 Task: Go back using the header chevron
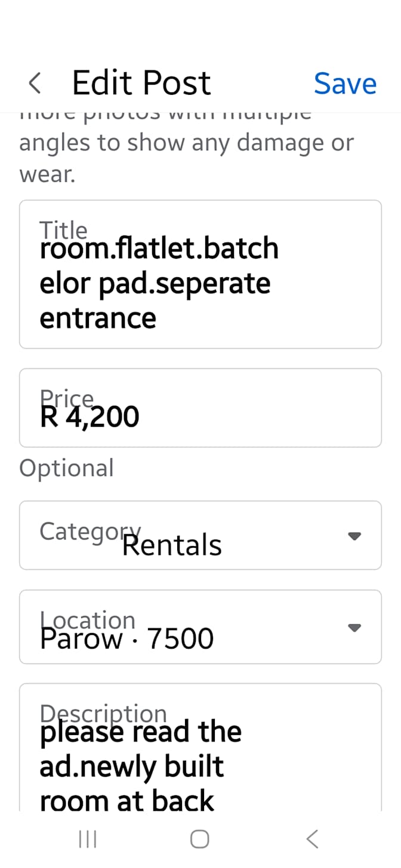click(x=35, y=83)
